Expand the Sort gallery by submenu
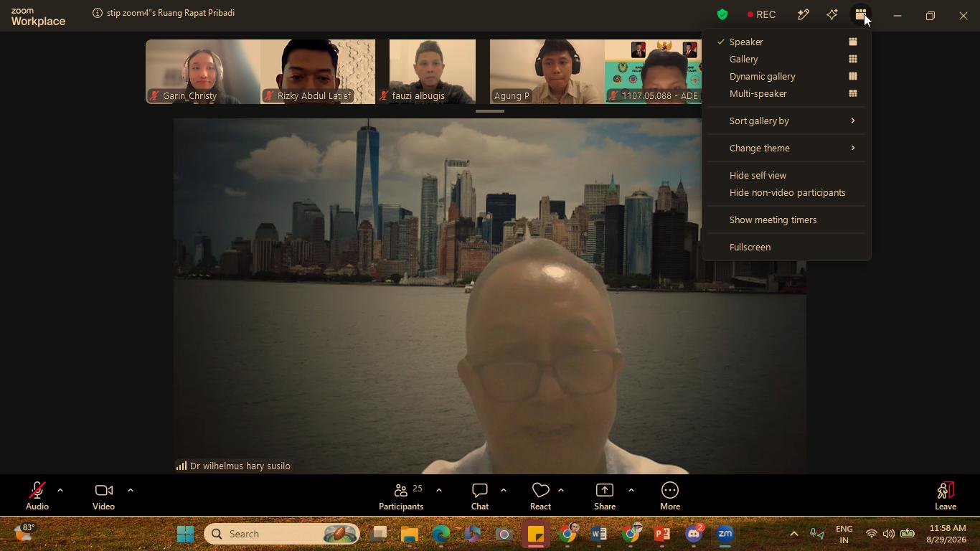 point(786,121)
